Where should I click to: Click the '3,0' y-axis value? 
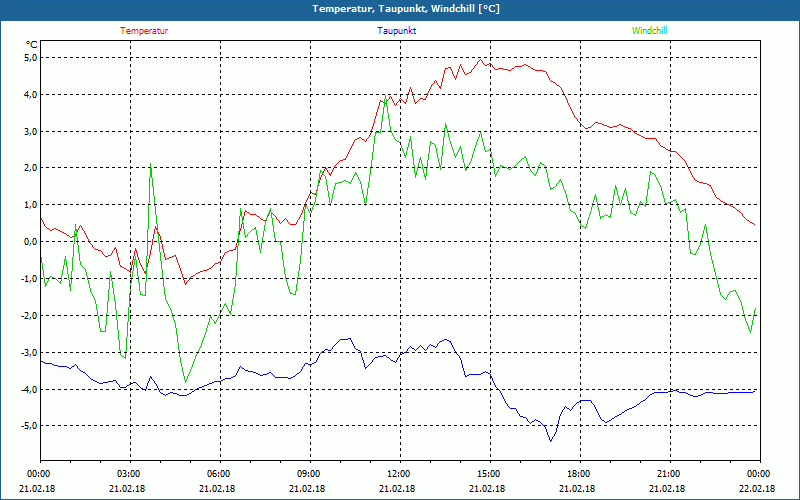(31, 131)
